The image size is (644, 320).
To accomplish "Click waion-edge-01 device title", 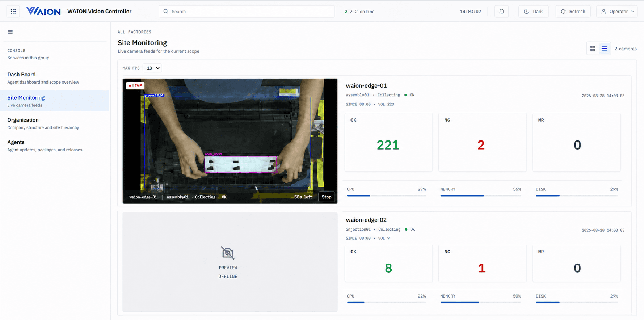I will (366, 86).
